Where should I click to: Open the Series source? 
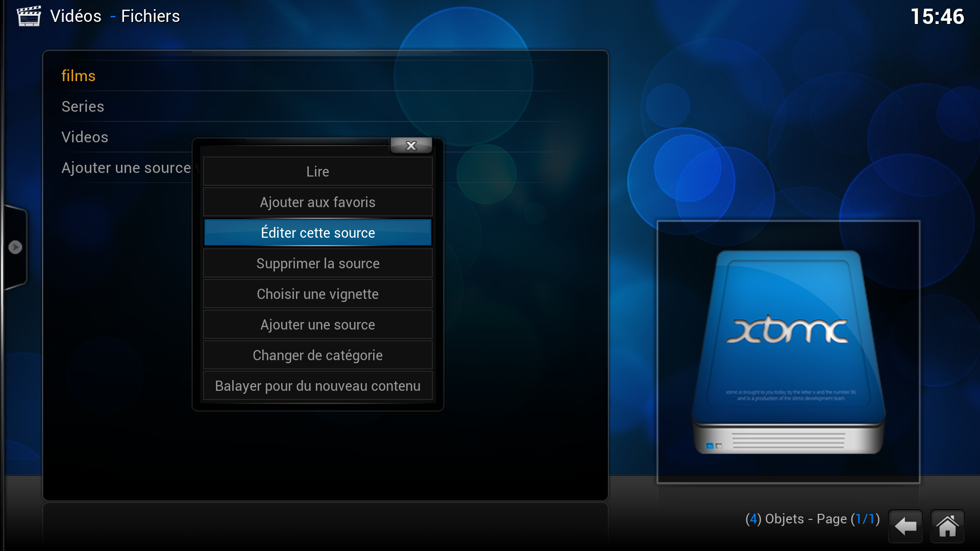[83, 107]
